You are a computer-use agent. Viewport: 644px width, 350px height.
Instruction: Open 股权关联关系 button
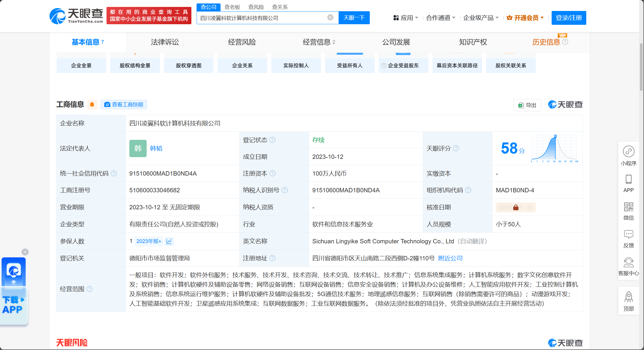click(x=511, y=65)
